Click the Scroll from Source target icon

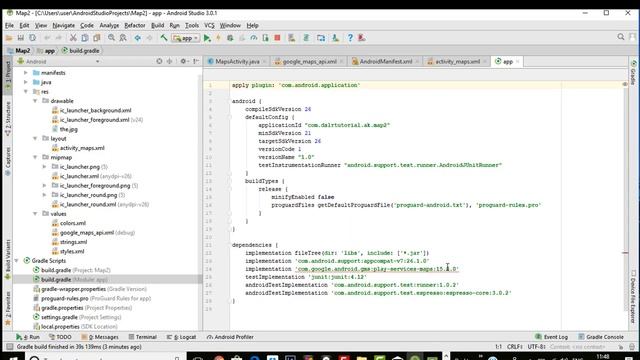pyautogui.click(x=159, y=61)
